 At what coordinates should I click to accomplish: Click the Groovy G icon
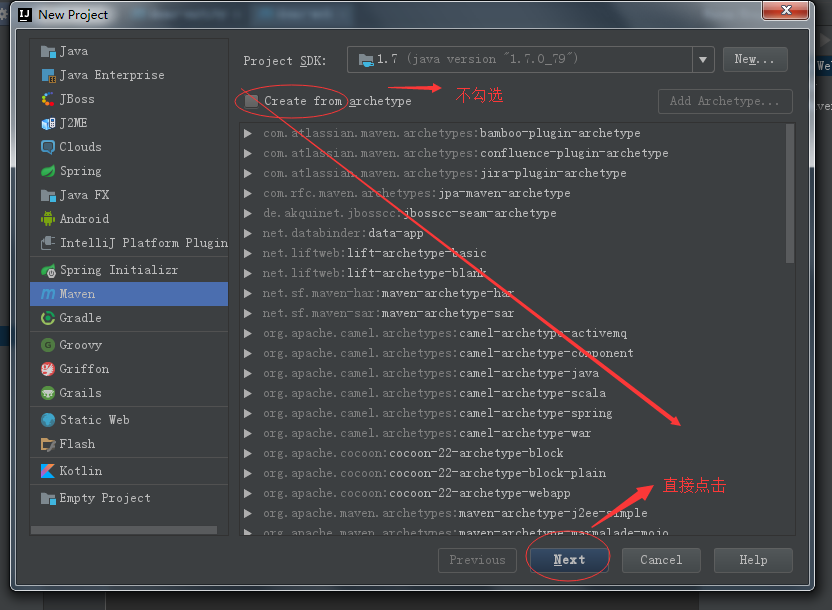tap(48, 345)
